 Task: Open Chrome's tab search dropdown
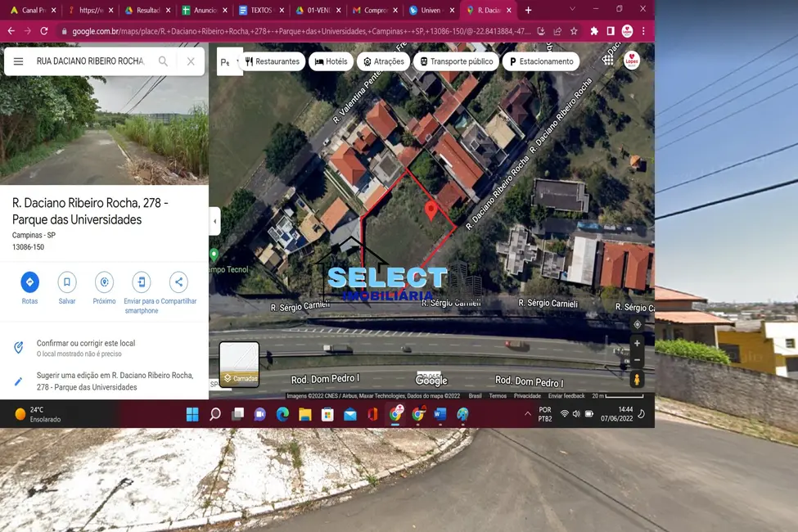click(572, 9)
